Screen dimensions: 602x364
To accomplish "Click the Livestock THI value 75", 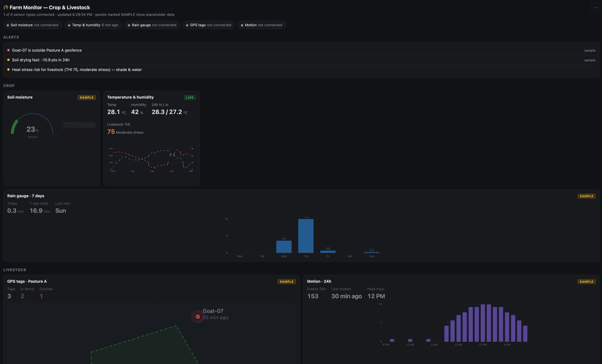I will tap(111, 132).
